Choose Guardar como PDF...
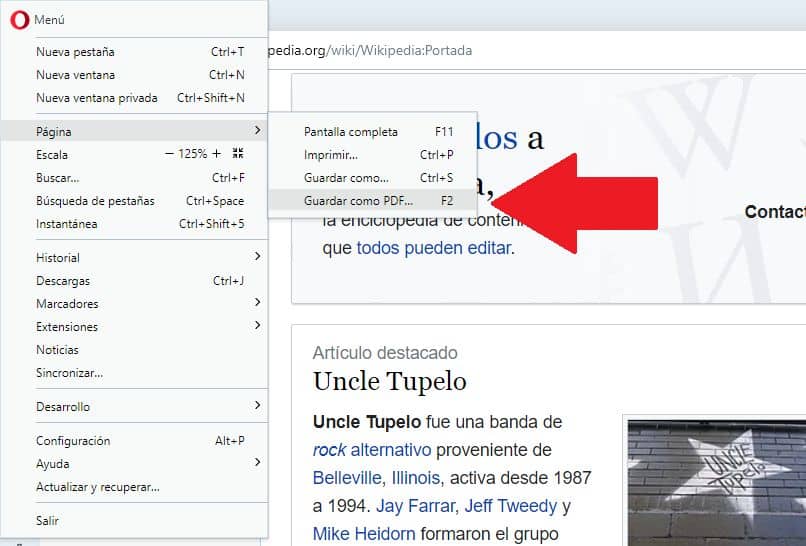Viewport: 806px width, 546px height. (x=373, y=201)
